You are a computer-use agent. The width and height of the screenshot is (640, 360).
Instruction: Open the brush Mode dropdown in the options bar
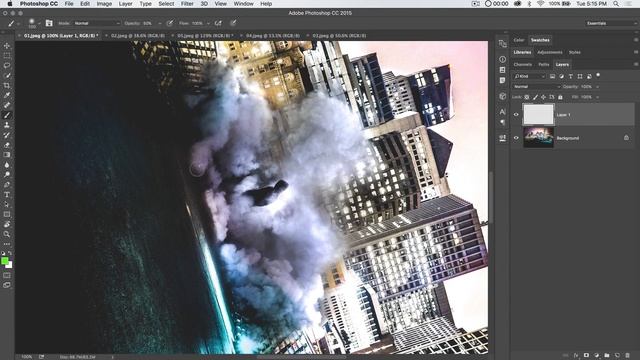click(97, 23)
